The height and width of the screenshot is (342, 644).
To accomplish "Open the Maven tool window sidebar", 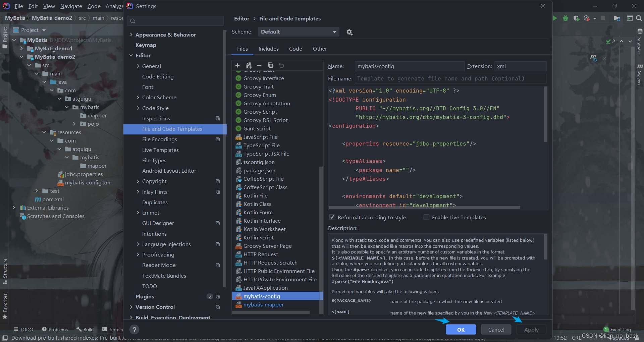I will tap(640, 74).
